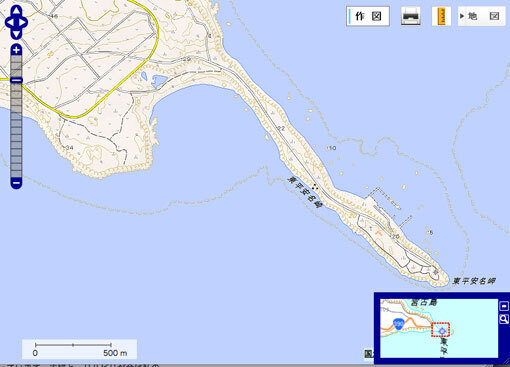This screenshot has height=367, width=510.
Task: Collapse the overview map with minus
Action: pyautogui.click(x=504, y=306)
